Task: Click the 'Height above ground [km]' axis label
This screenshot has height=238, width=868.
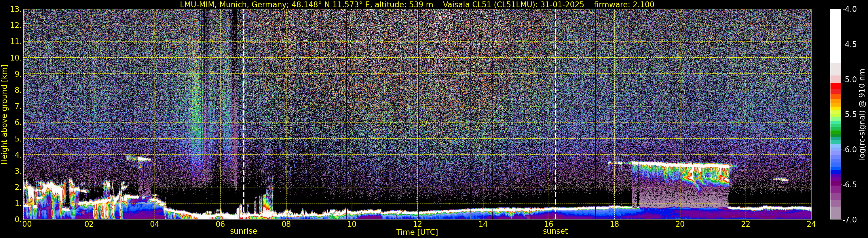Action: click(x=4, y=114)
